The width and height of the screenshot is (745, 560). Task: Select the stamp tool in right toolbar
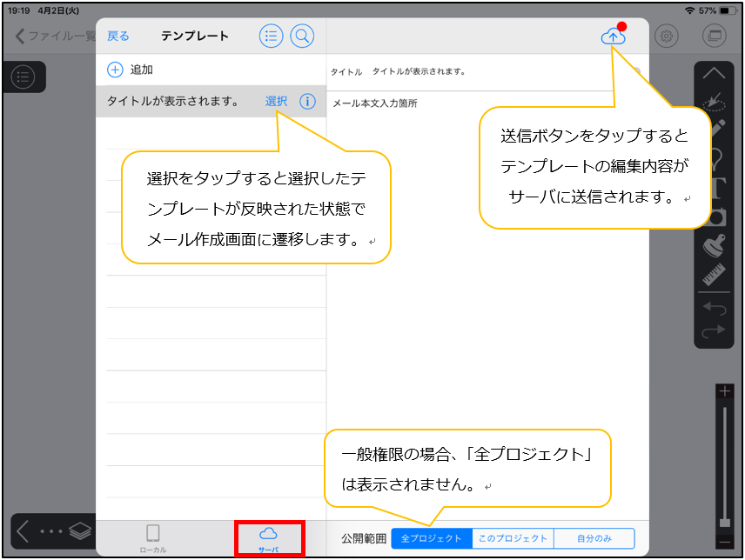click(714, 246)
